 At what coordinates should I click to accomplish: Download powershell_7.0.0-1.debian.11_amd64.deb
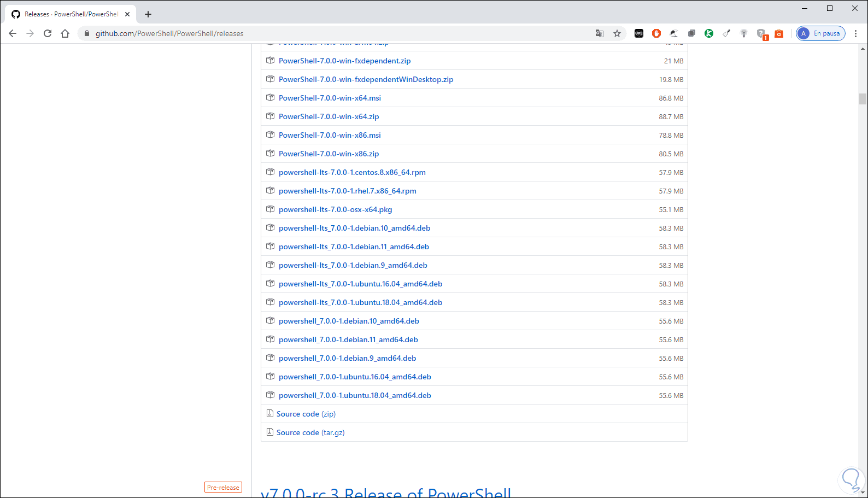click(x=348, y=339)
